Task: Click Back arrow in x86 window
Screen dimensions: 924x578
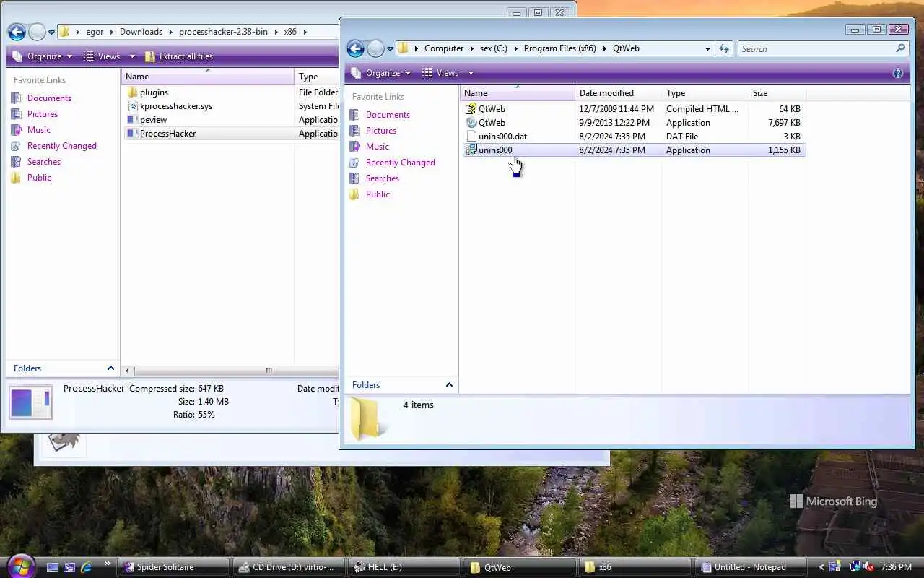Action: (17, 32)
